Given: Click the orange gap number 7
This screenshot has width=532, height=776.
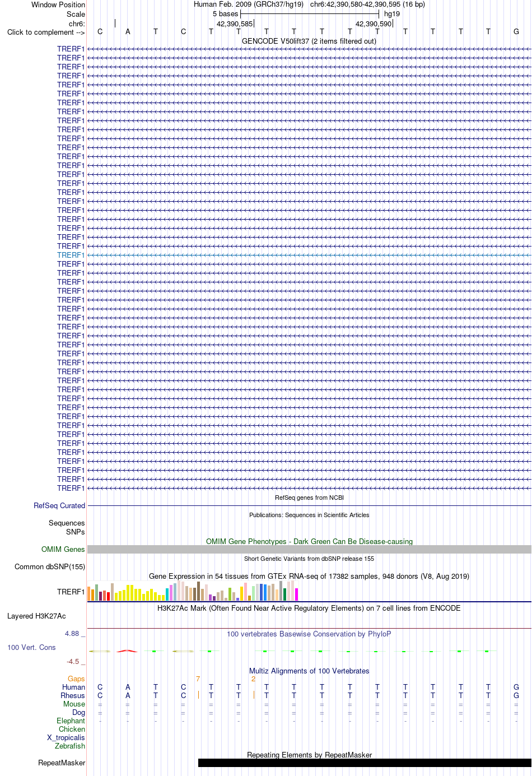Looking at the screenshot, I should click(x=198, y=679).
